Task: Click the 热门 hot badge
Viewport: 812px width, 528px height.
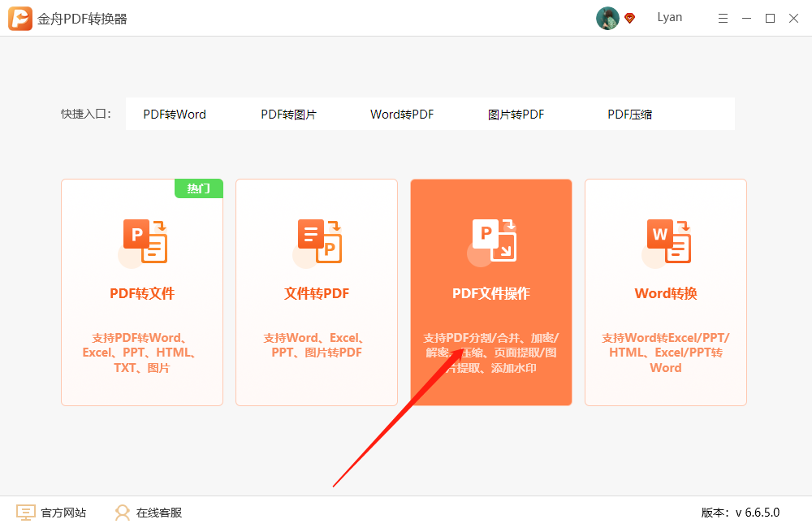Action: (199, 188)
